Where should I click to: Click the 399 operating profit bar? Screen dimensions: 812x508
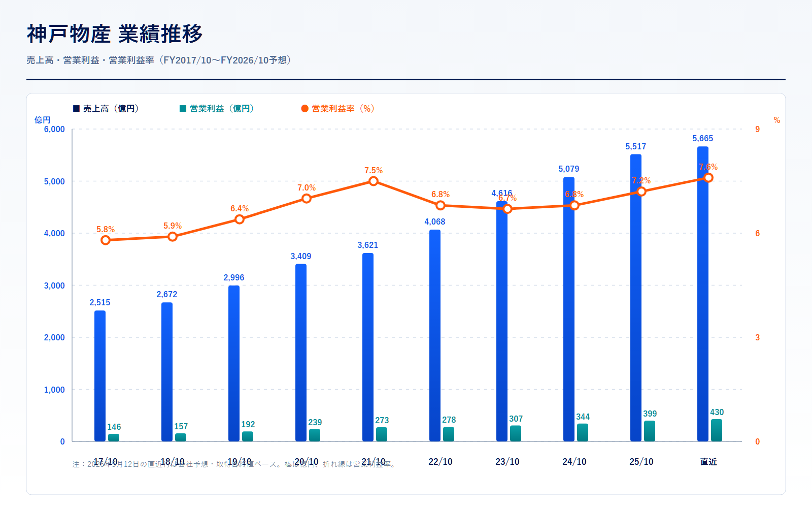tap(650, 431)
